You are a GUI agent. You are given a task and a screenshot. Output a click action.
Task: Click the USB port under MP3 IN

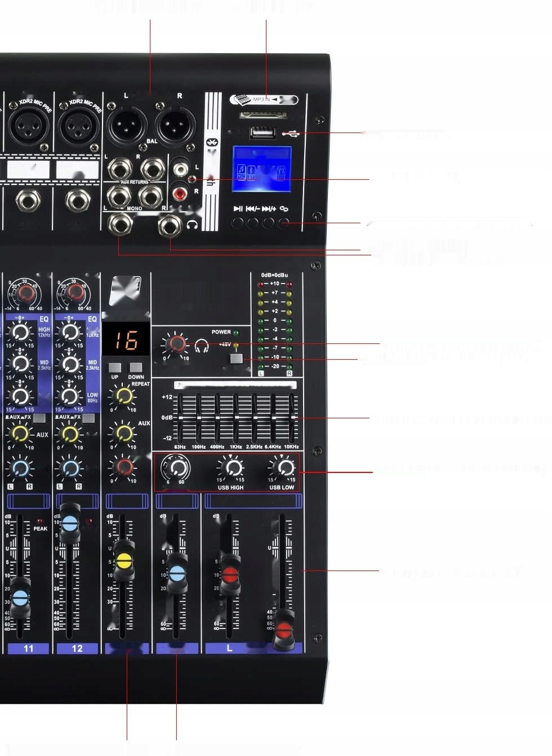pos(262,134)
